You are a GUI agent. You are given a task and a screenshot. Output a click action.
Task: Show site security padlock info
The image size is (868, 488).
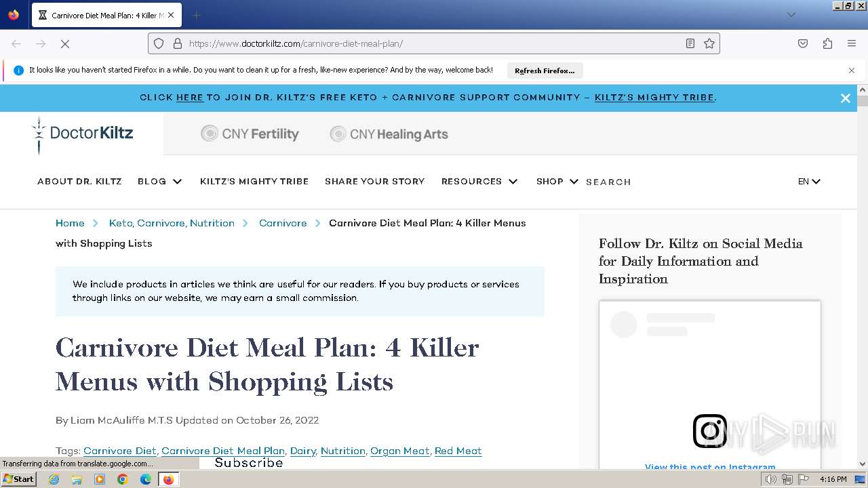pos(178,43)
